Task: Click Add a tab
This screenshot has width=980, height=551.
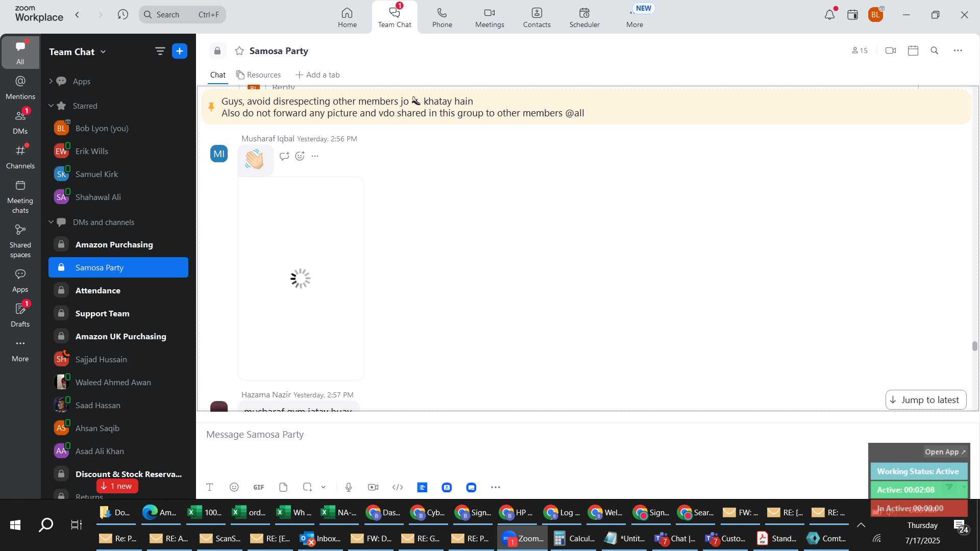Action: 317,75
